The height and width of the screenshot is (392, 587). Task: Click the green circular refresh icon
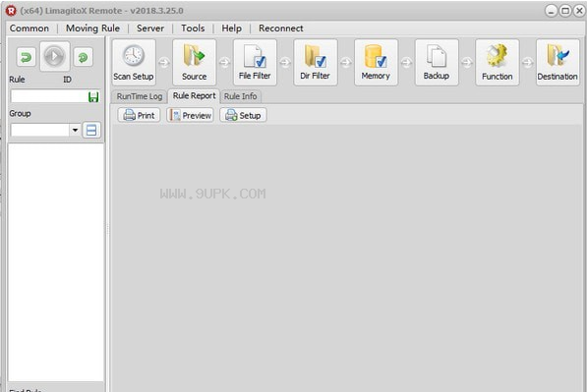[x=84, y=57]
